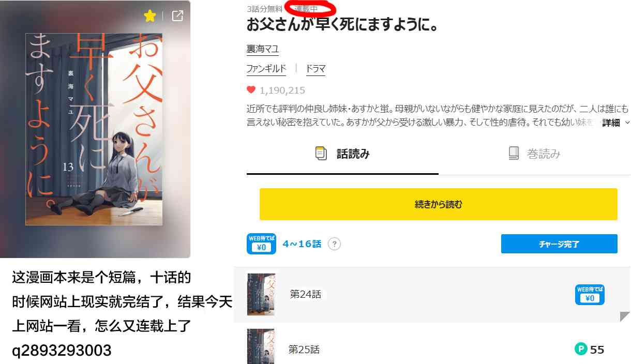The width and height of the screenshot is (631, 364).
Task: Open the question mark help icon
Action: tap(335, 244)
